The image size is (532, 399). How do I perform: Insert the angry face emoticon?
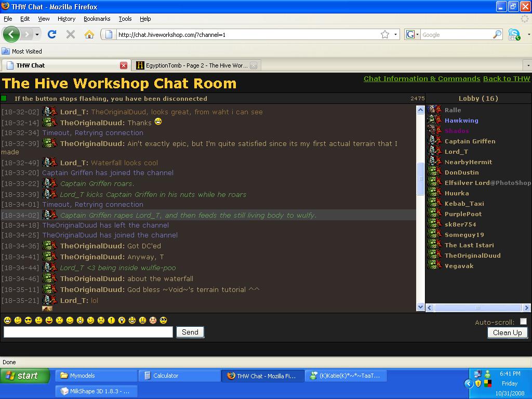[x=142, y=320]
